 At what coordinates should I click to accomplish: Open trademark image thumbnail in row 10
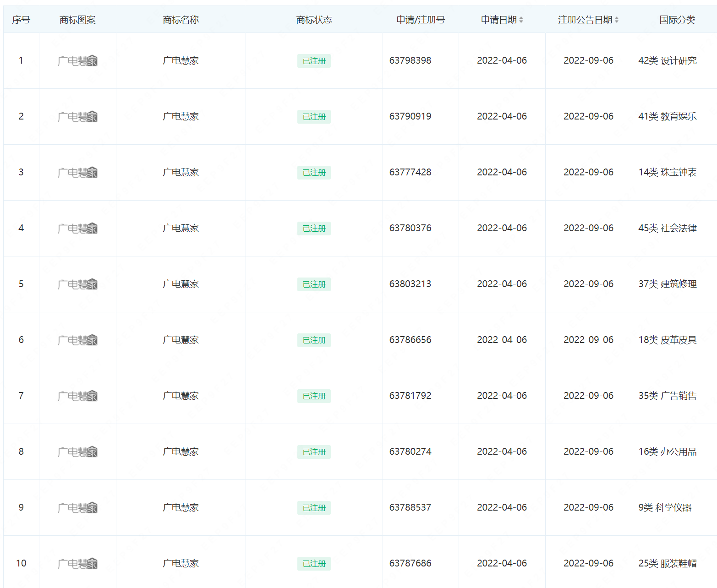(77, 564)
